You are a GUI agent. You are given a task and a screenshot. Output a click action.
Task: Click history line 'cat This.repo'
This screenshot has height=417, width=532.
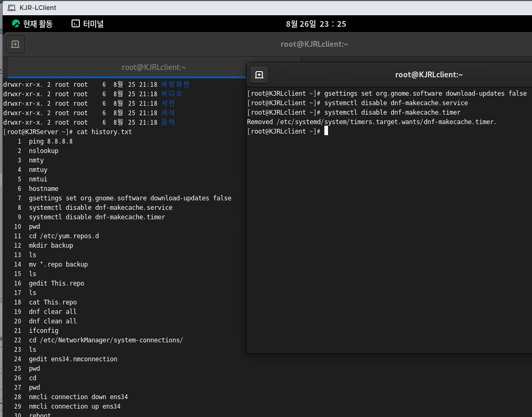[x=53, y=302]
